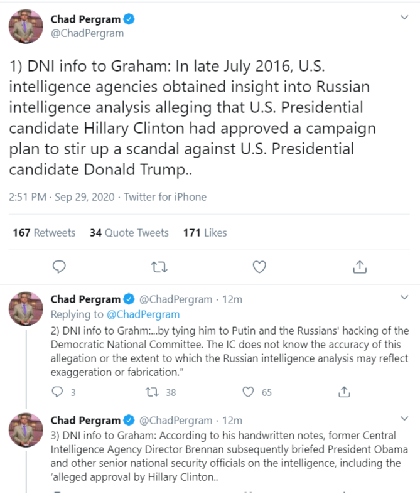View the 34 Quote Tweets list
Viewport: 420px width, 504px height.
pyautogui.click(x=129, y=233)
